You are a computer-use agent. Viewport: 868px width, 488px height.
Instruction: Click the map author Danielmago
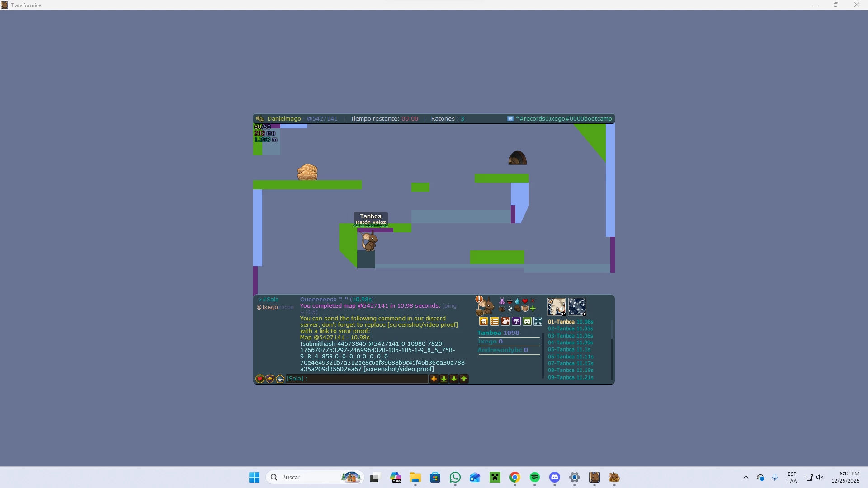pyautogui.click(x=284, y=119)
